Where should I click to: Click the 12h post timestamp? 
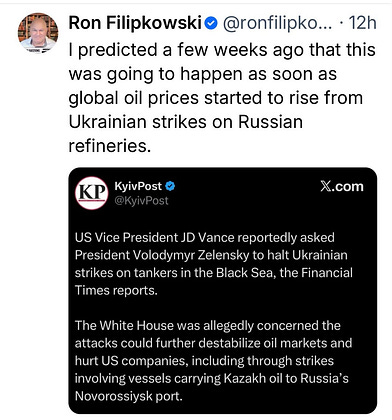pos(362,23)
